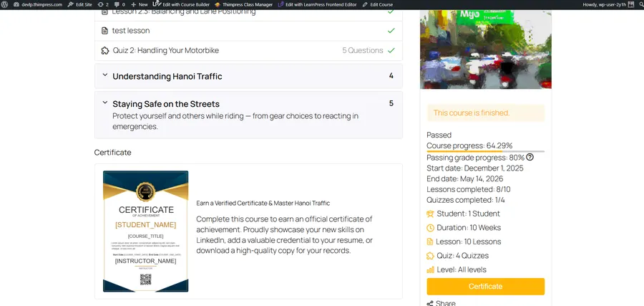Click Edit with Course Builder
The width and height of the screenshot is (644, 306).
182,4
